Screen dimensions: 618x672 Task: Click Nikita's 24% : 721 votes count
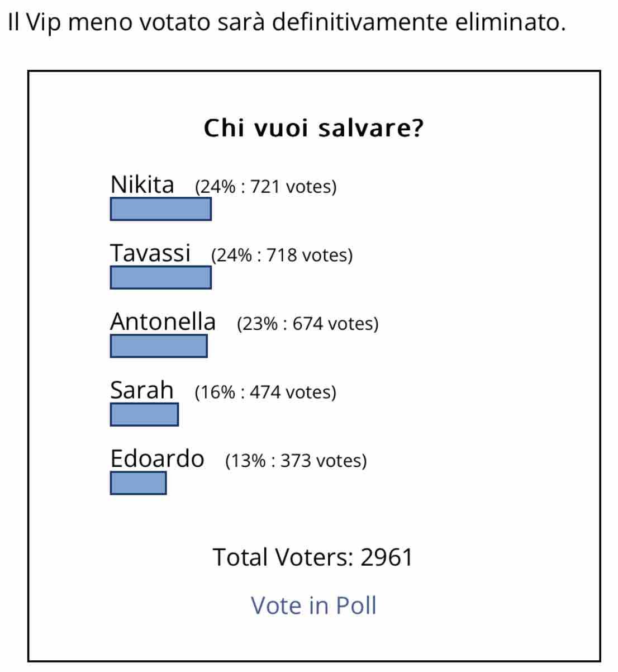tap(266, 187)
